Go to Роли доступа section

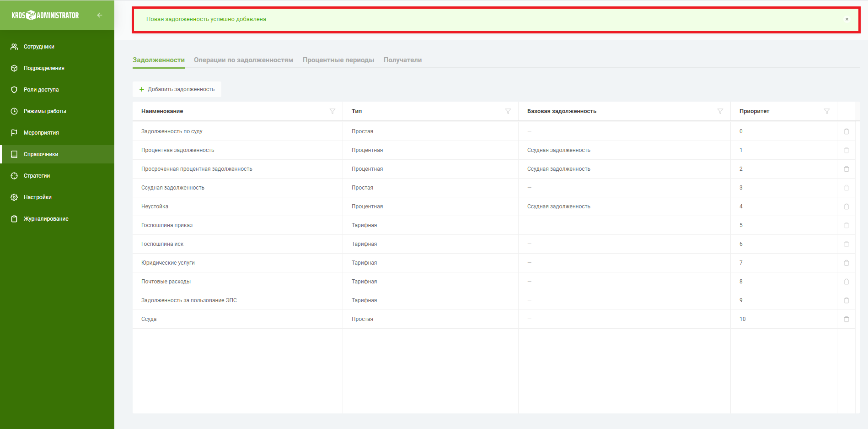[x=57, y=90]
